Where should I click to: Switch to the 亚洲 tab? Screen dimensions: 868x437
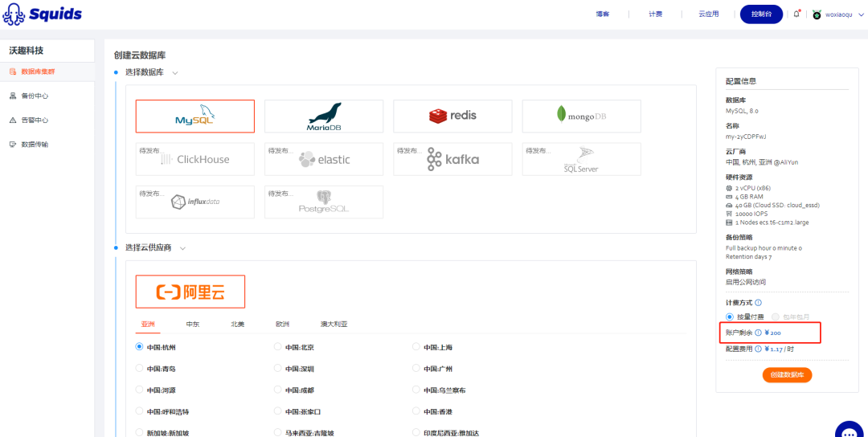click(148, 325)
